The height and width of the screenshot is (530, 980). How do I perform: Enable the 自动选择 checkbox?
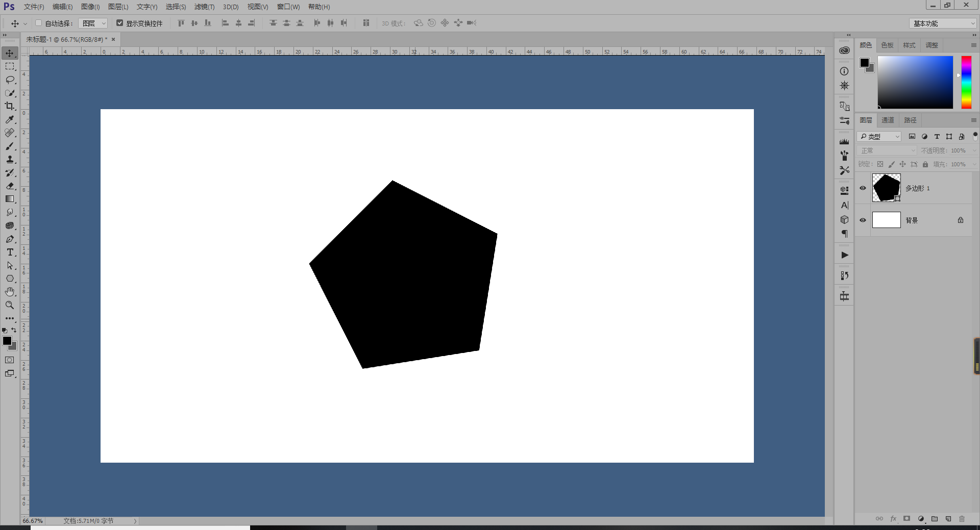pyautogui.click(x=38, y=23)
